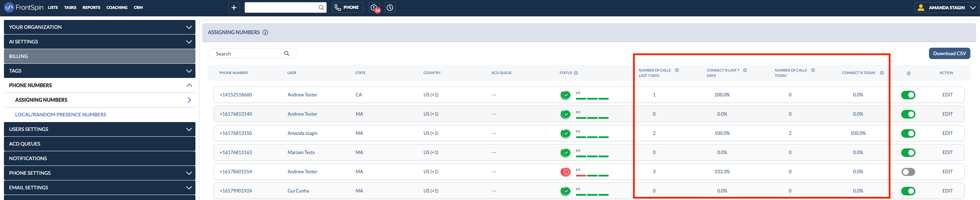Open the Lists menu

point(53,7)
